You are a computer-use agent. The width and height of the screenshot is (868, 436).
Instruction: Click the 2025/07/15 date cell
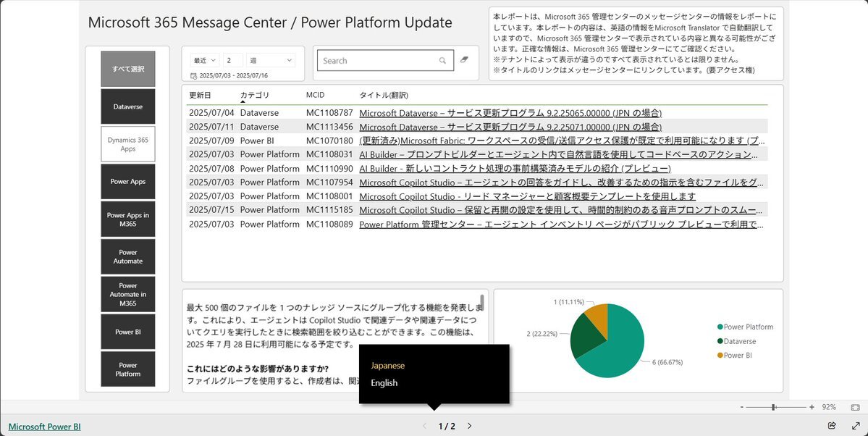tap(211, 210)
